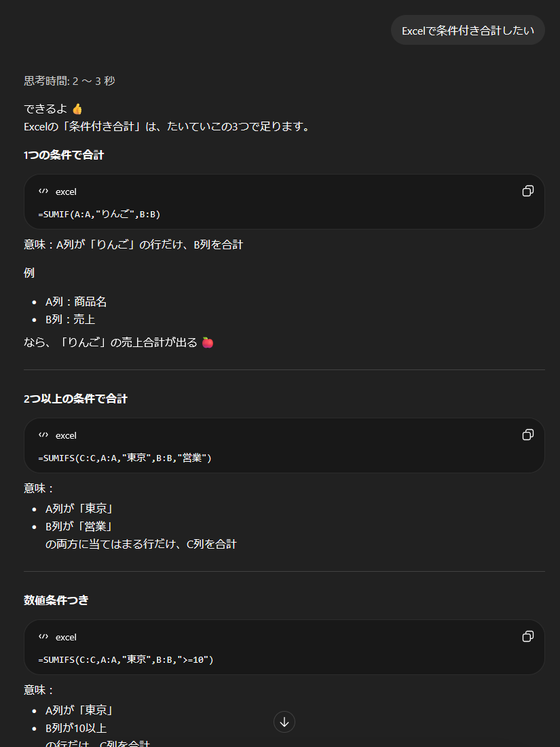Click the user message "Excelで条件付き合計したい"
Viewport: 560px width, 747px height.
(x=468, y=30)
